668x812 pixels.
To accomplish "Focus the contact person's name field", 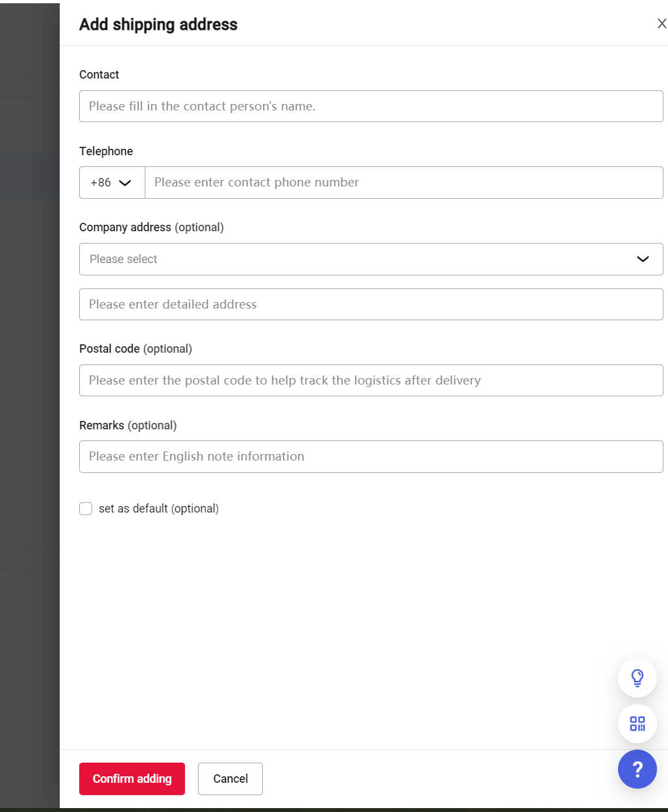I will [x=371, y=106].
